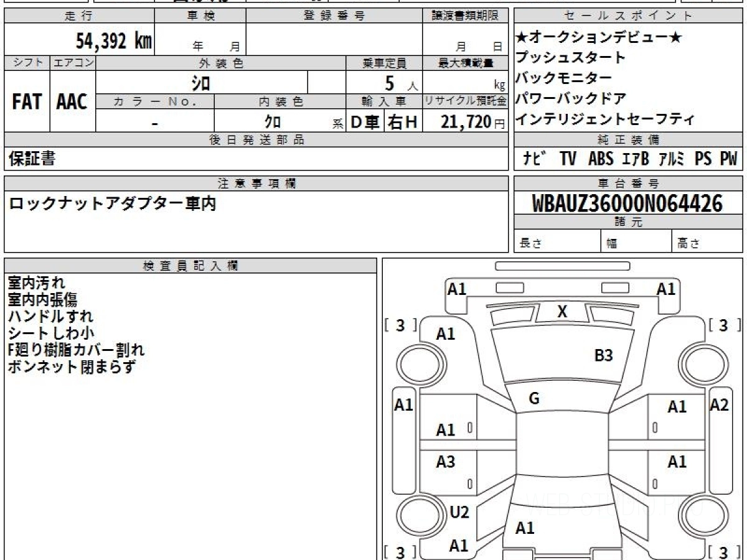Select the 走行 header cell
Viewport: 747px width, 560px height.
point(79,16)
